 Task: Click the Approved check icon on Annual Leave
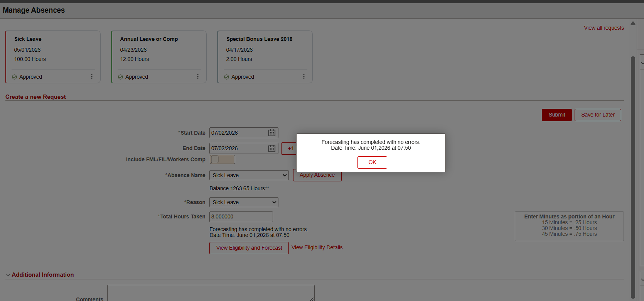coord(120,77)
